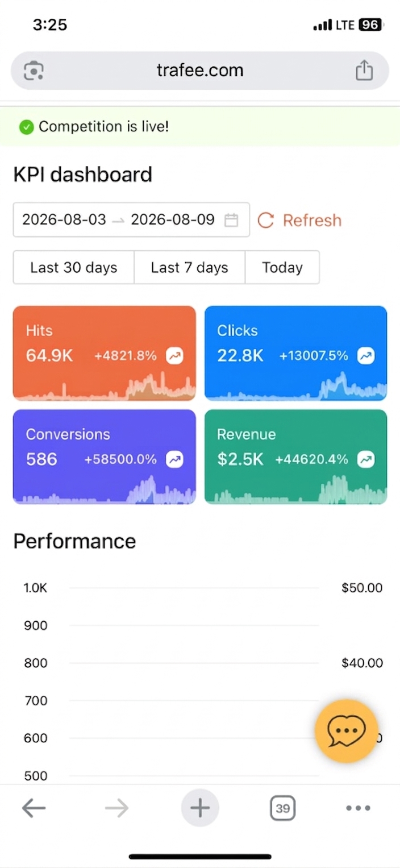The image size is (400, 868).
Task: Click the $2.5K revenue value
Action: pos(240,459)
